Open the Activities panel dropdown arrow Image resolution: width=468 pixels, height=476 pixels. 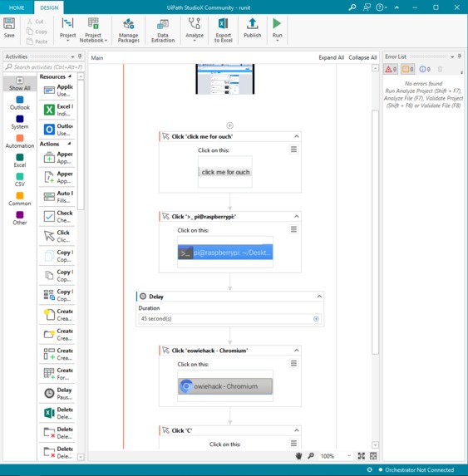[72, 56]
